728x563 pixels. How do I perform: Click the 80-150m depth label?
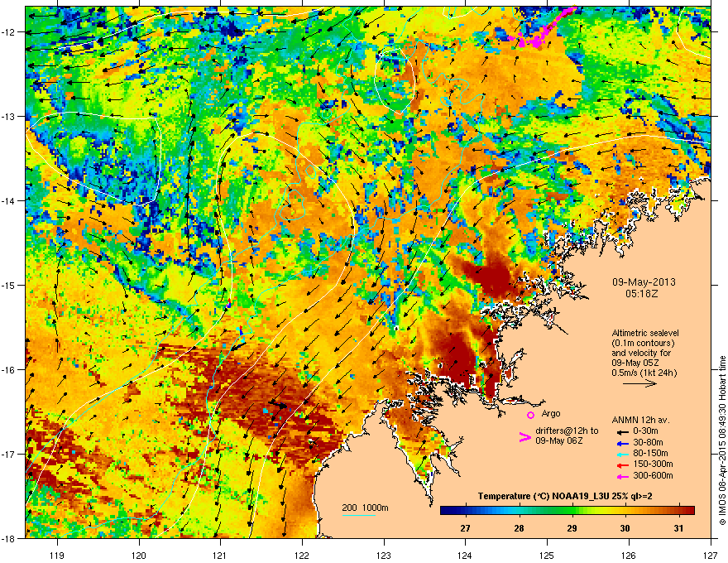pyautogui.click(x=650, y=453)
